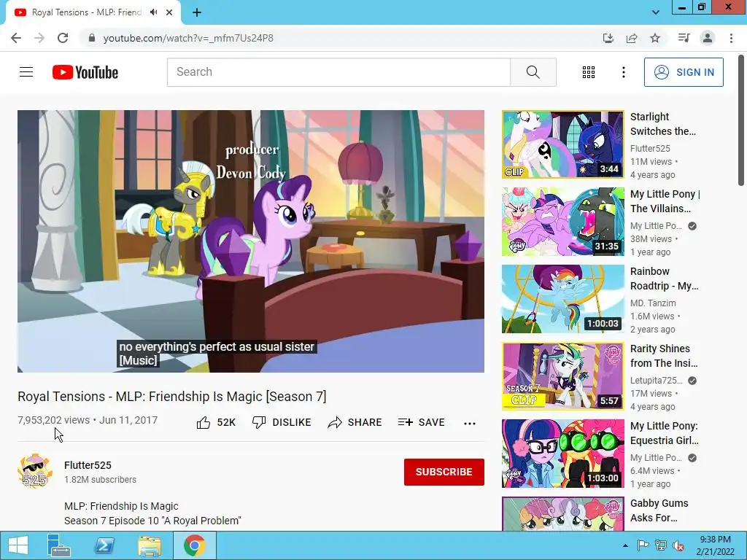Expand the tab search dropdown chevron

pos(656,12)
